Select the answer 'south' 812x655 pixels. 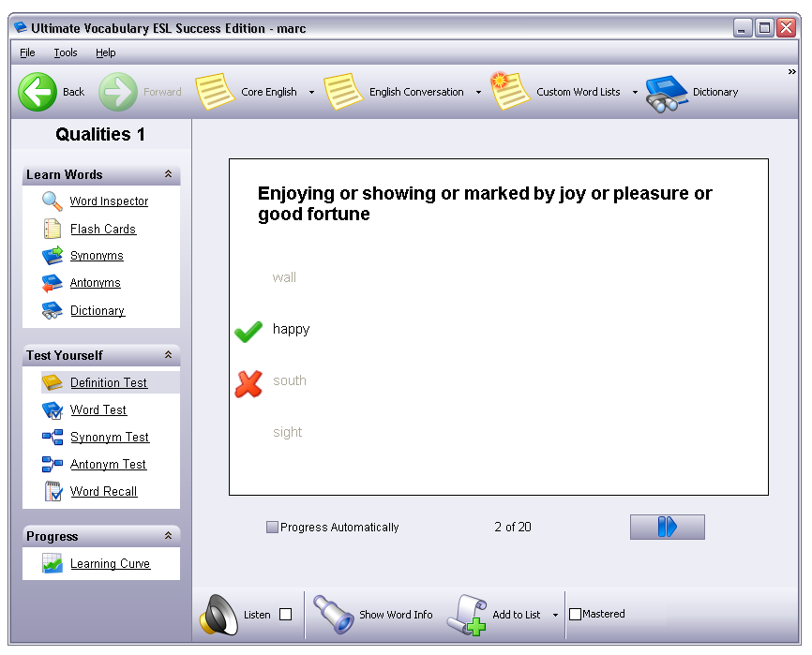290,380
